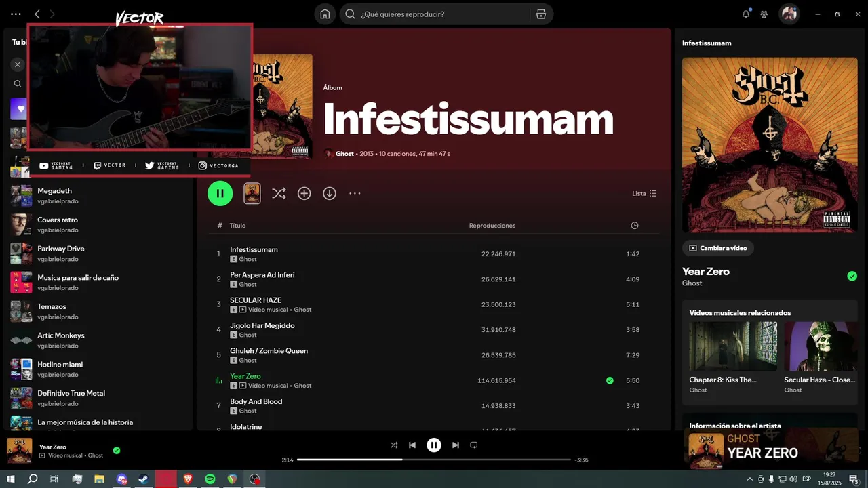
Task: Go forward with the right arrow
Action: click(52, 14)
